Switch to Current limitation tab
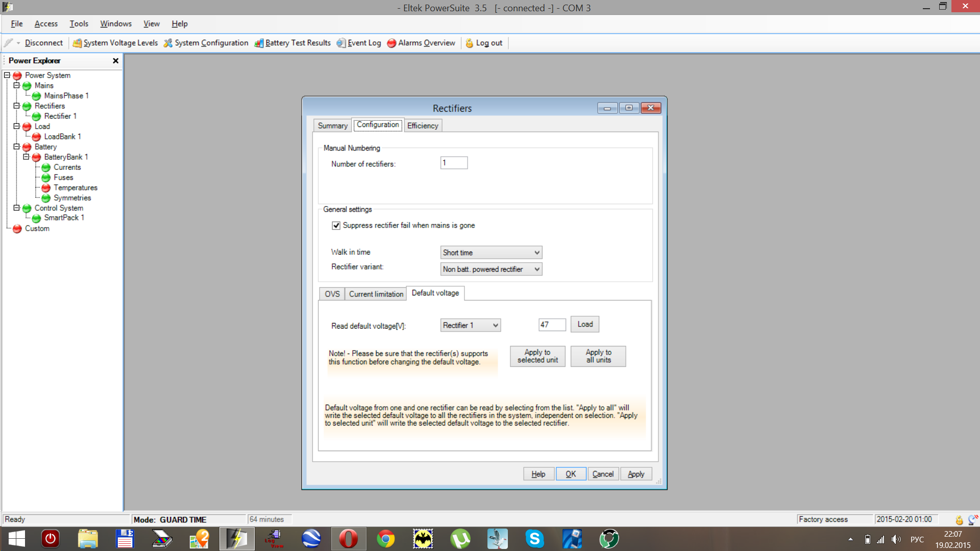Screen dimensions: 980x551 [x=376, y=294]
